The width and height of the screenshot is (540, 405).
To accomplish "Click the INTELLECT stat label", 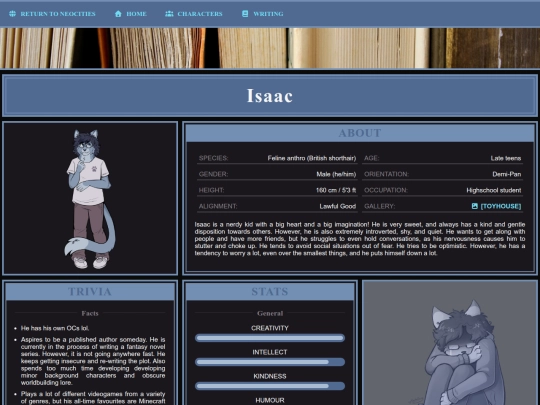I will pos(270,352).
